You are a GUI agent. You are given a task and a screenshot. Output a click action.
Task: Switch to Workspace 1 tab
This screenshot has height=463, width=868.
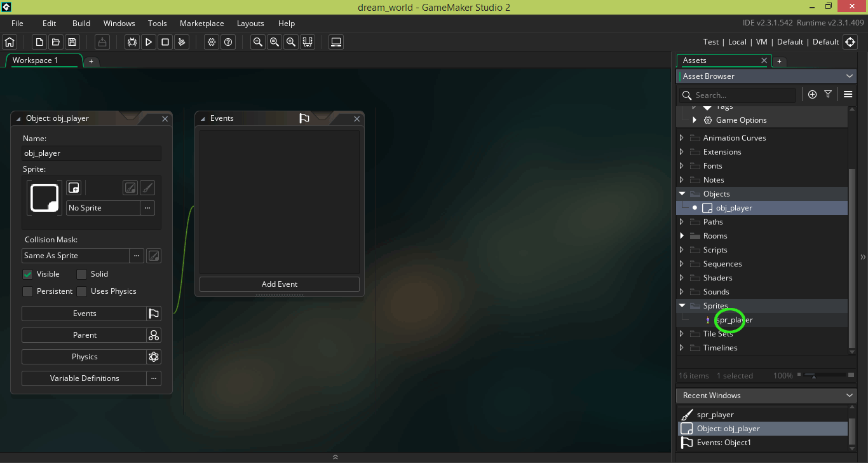44,60
